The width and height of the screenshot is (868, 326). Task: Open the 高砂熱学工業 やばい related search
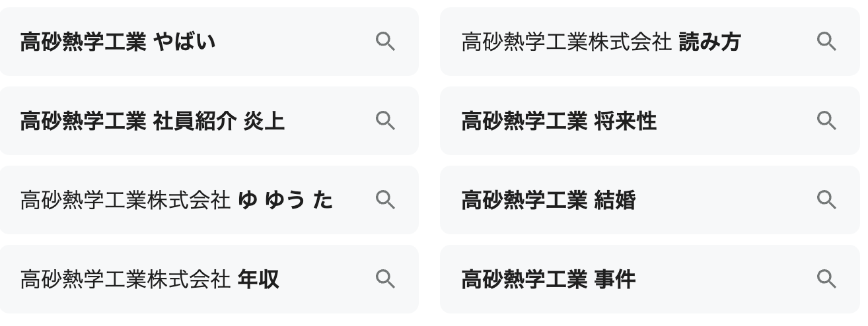[x=119, y=42]
